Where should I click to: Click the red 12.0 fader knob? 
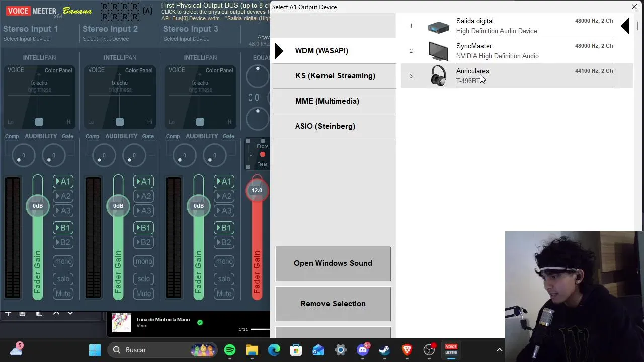257,190
